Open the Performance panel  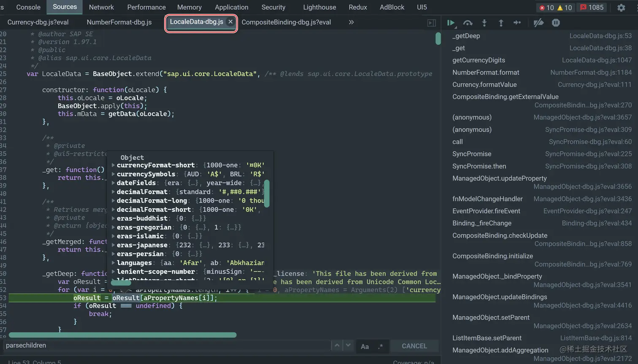click(x=146, y=7)
